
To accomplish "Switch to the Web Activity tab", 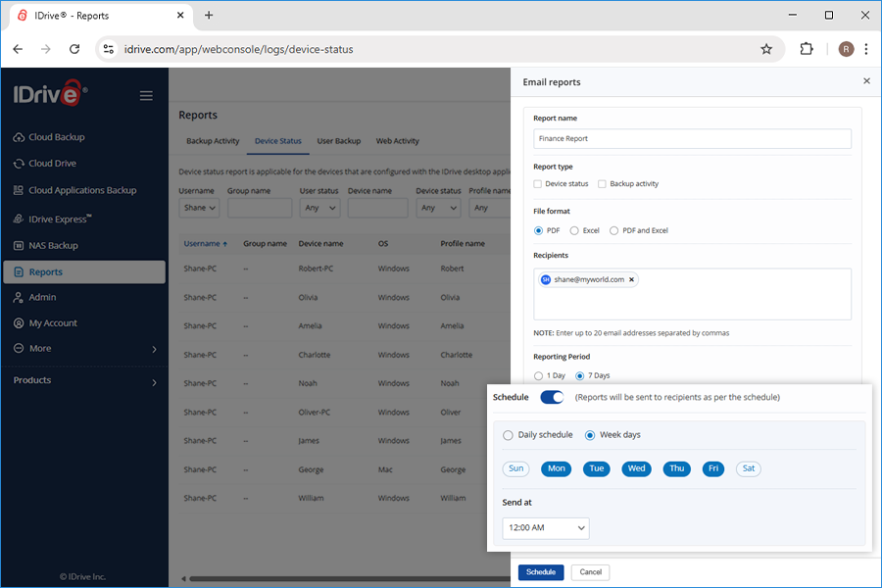I will point(397,141).
